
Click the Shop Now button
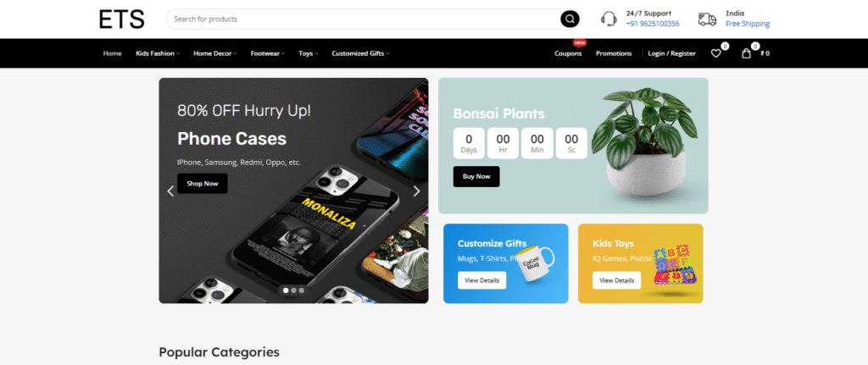click(x=202, y=184)
